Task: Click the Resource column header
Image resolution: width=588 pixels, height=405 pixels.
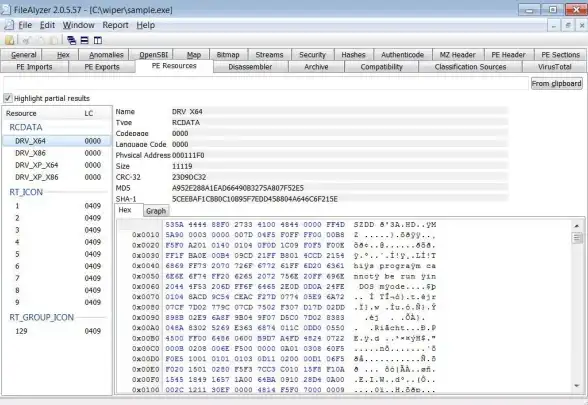Action: pos(41,113)
